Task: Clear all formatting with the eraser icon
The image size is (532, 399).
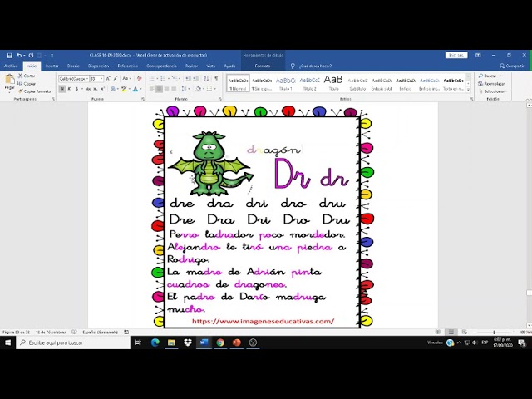Action: [x=139, y=79]
